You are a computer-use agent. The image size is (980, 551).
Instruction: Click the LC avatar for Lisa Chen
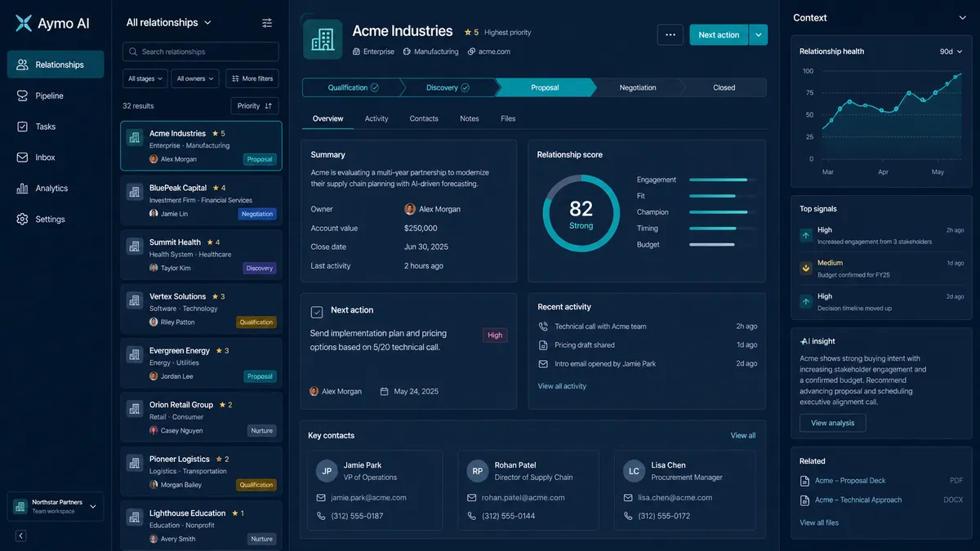(634, 471)
